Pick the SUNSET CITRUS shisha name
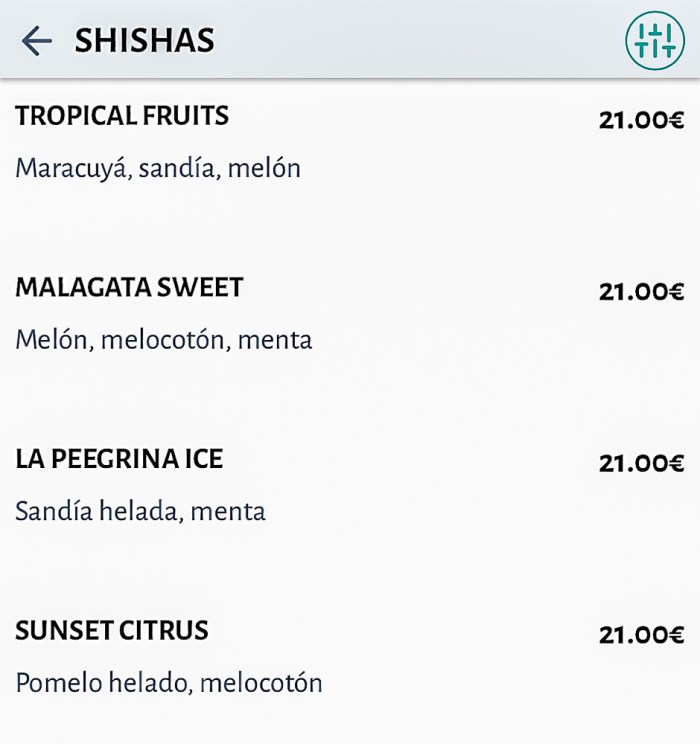 pos(112,631)
